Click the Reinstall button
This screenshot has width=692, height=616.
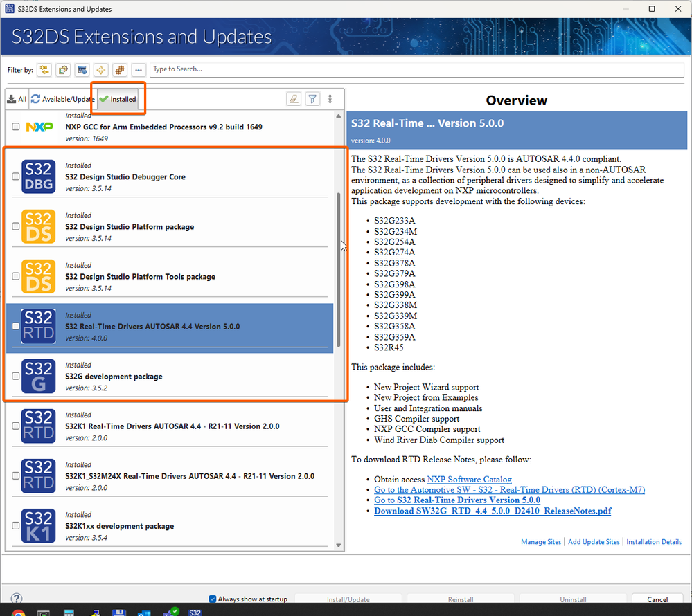click(x=461, y=599)
